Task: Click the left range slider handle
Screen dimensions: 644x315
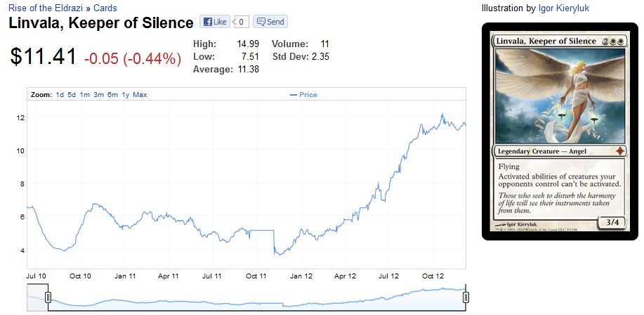Action: pos(48,298)
